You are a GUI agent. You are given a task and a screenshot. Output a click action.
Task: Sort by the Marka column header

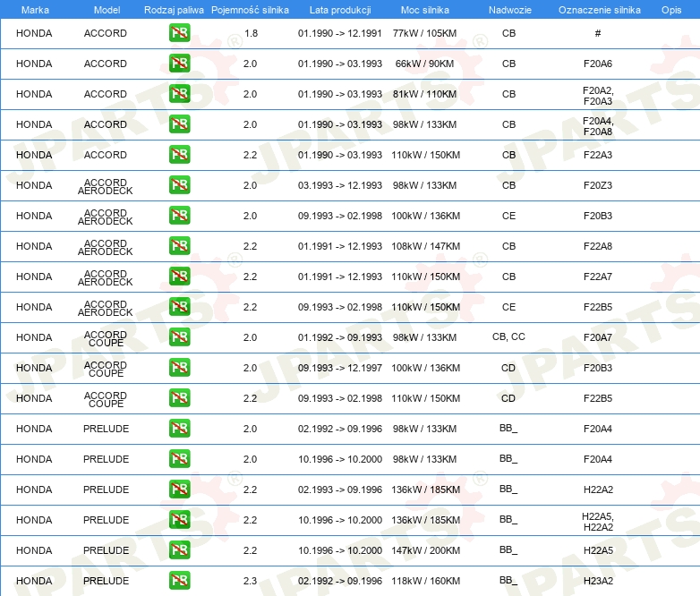(35, 10)
